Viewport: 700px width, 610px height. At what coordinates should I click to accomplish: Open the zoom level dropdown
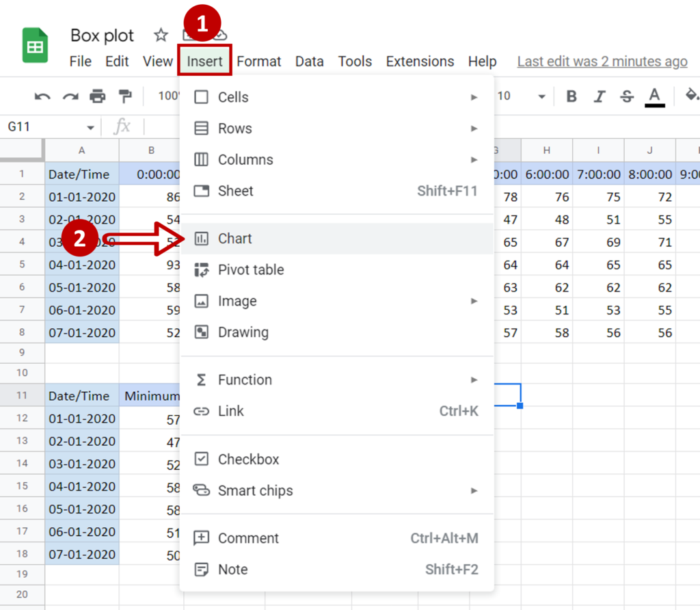[x=170, y=96]
